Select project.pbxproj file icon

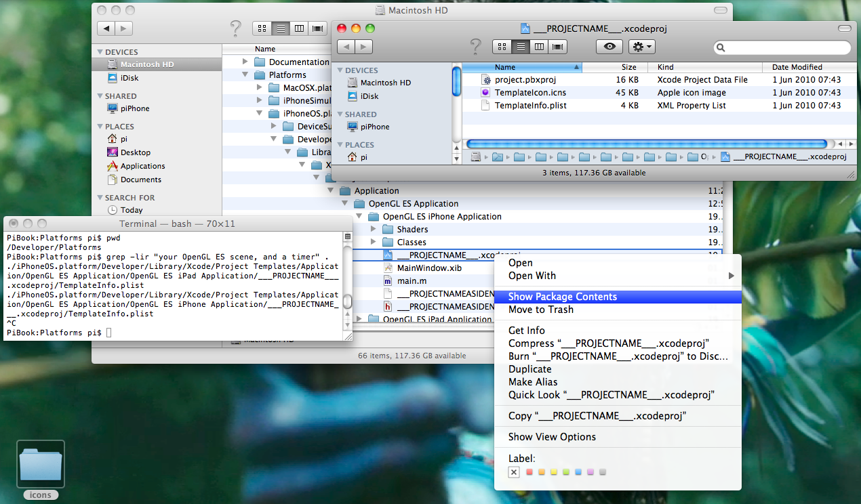pos(485,80)
